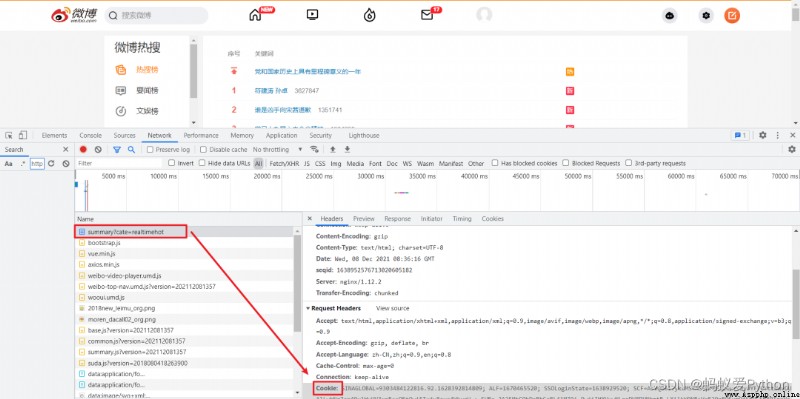The width and height of the screenshot is (800, 399).
Task: Click the Filter input field
Action: 119,163
